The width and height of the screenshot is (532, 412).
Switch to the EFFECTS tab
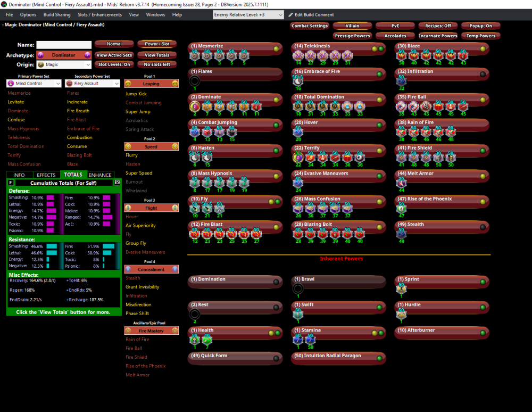click(46, 175)
